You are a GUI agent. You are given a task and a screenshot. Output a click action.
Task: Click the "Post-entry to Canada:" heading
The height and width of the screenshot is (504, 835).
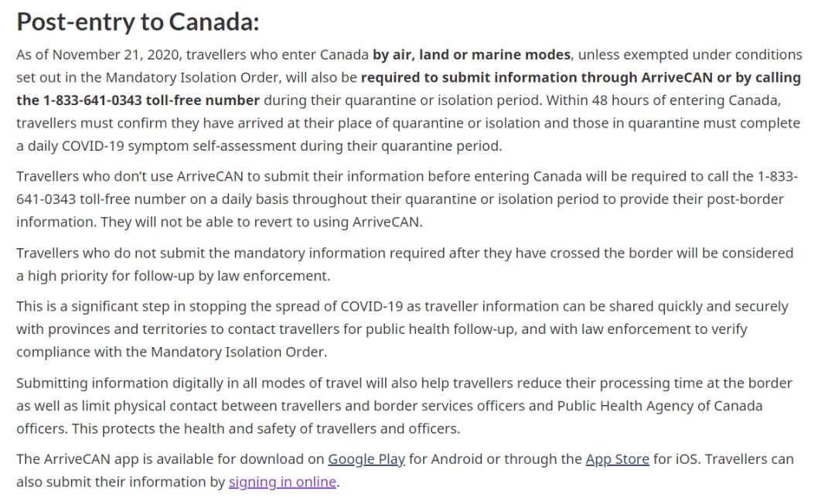pos(138,22)
